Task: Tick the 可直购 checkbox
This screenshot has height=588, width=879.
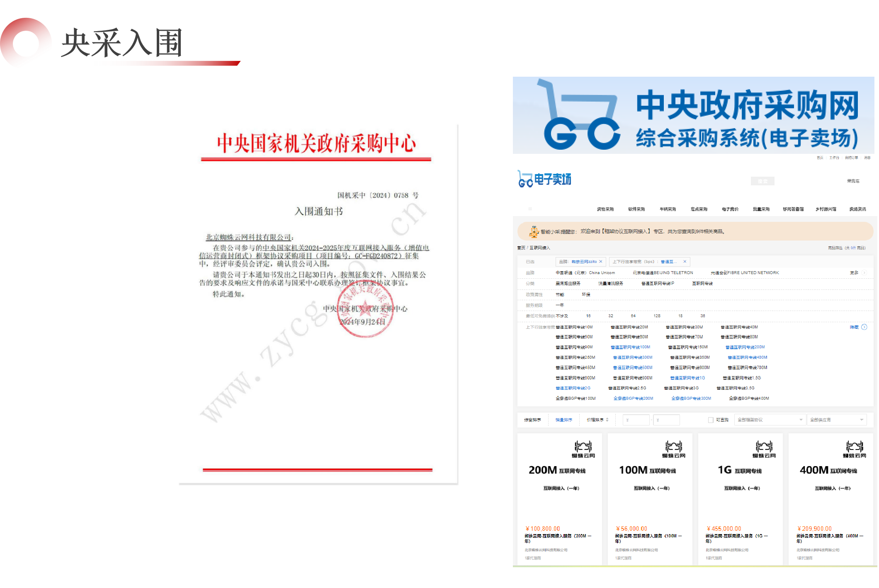Action: [711, 420]
